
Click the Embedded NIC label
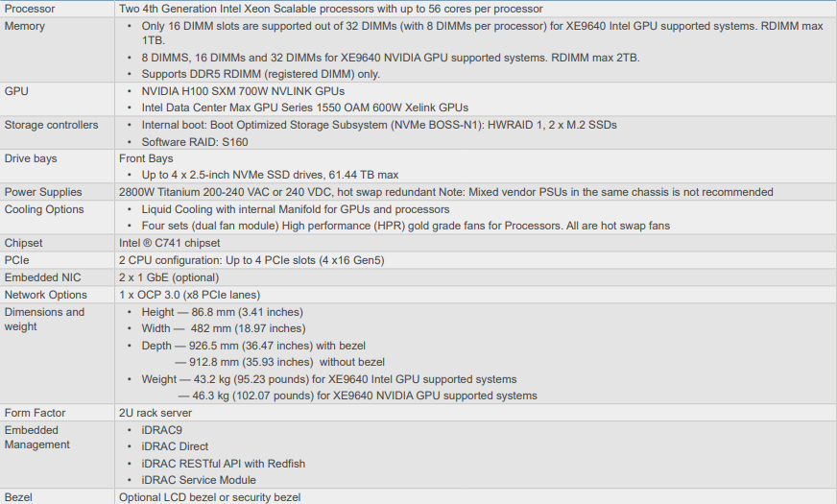pos(42,277)
